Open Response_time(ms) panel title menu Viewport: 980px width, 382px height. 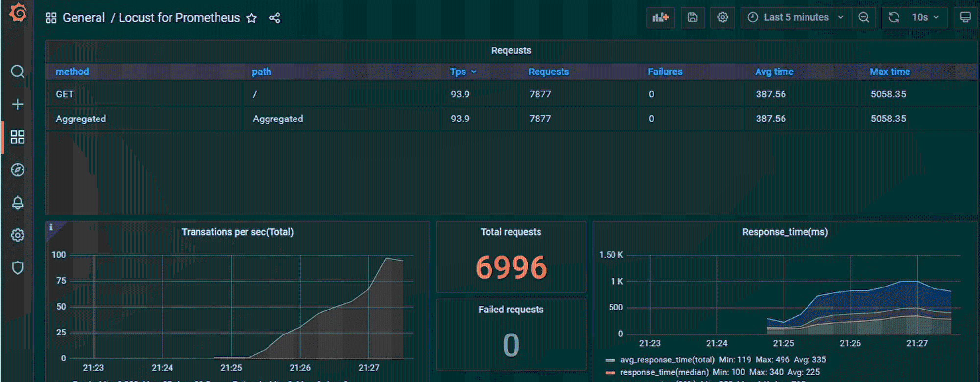tap(785, 232)
